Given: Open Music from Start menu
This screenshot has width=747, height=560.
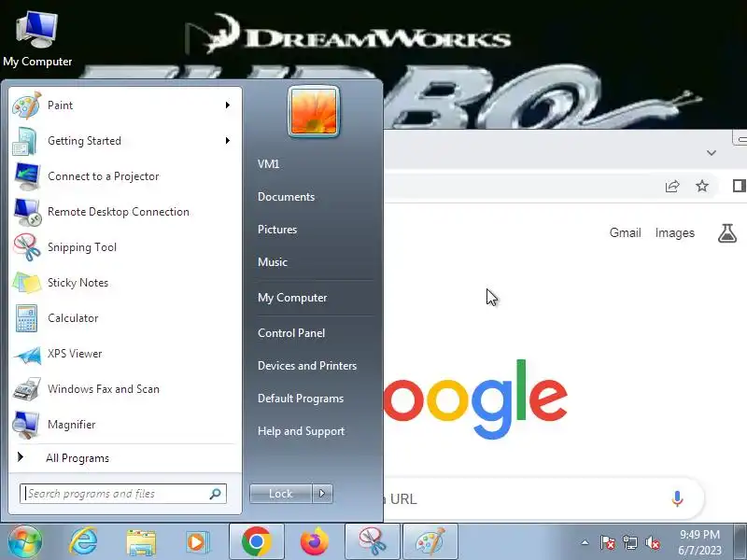Looking at the screenshot, I should (273, 262).
